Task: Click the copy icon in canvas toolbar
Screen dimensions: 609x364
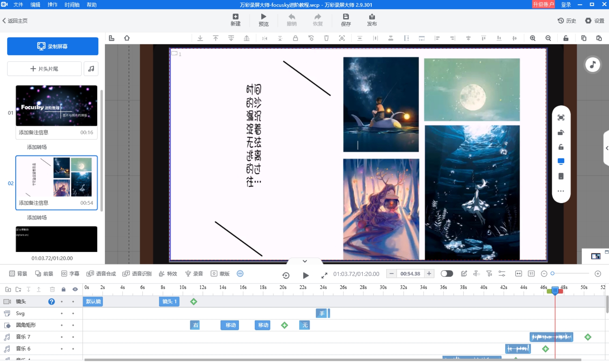Action: coord(584,38)
